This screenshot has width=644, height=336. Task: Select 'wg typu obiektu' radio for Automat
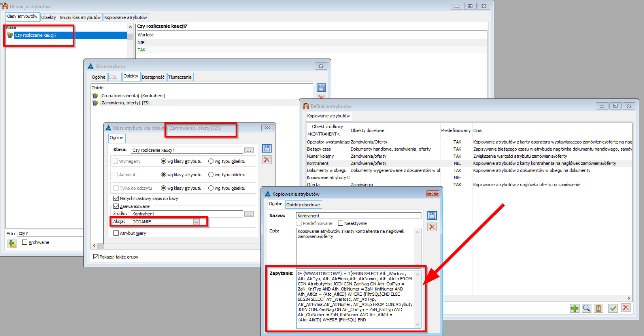211,175
